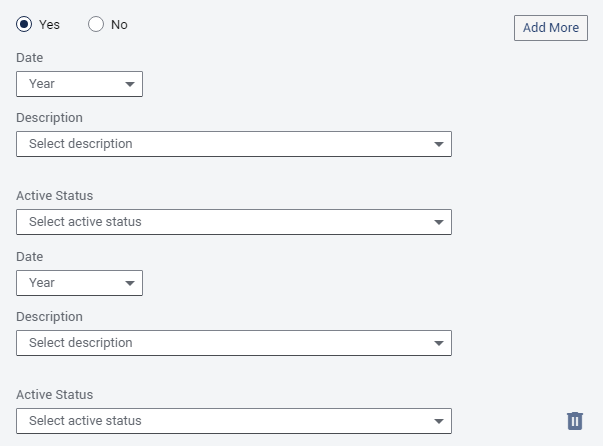This screenshot has height=446, width=603.
Task: Click the first Active Status label
Action: click(x=54, y=196)
